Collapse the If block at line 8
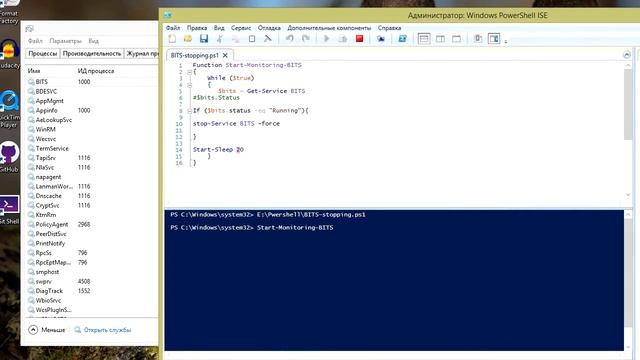The width and height of the screenshot is (640, 360). 189,111
